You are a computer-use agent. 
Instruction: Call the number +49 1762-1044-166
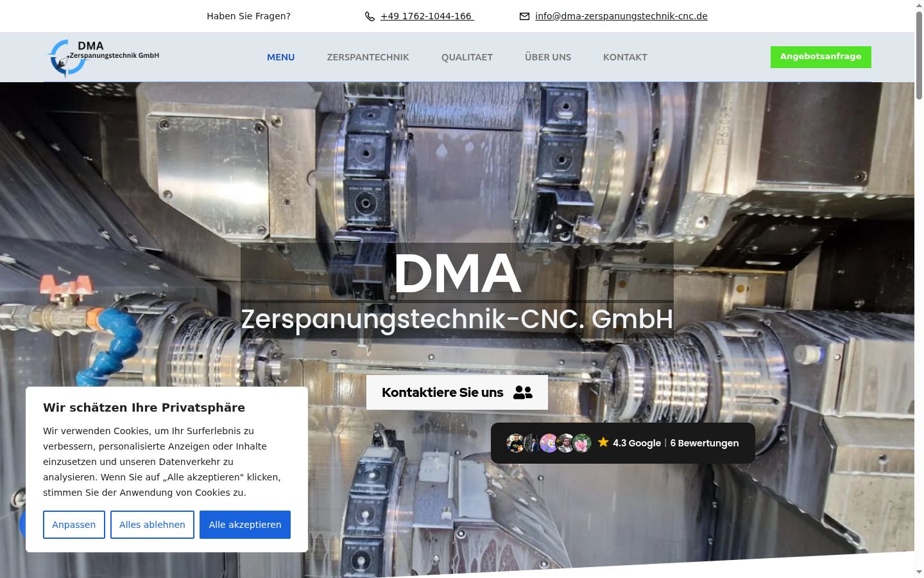(427, 16)
